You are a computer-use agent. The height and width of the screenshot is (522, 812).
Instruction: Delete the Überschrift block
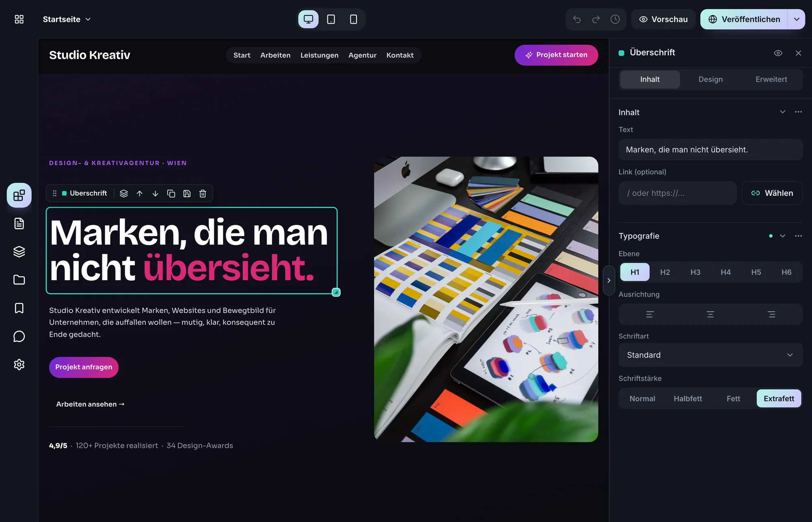click(x=203, y=193)
